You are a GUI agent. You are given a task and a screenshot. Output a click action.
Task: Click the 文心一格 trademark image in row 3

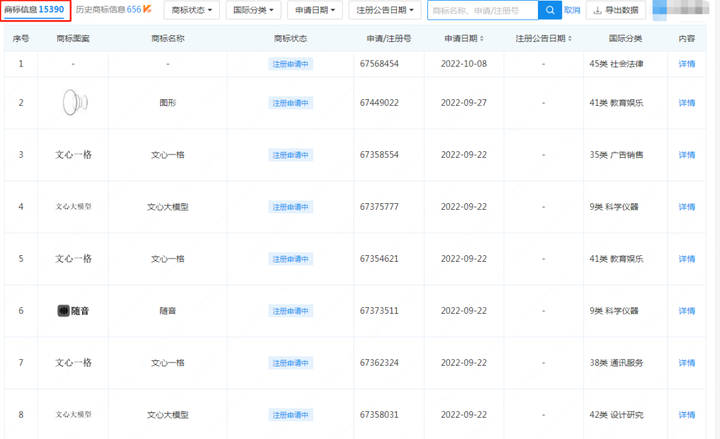[73, 155]
